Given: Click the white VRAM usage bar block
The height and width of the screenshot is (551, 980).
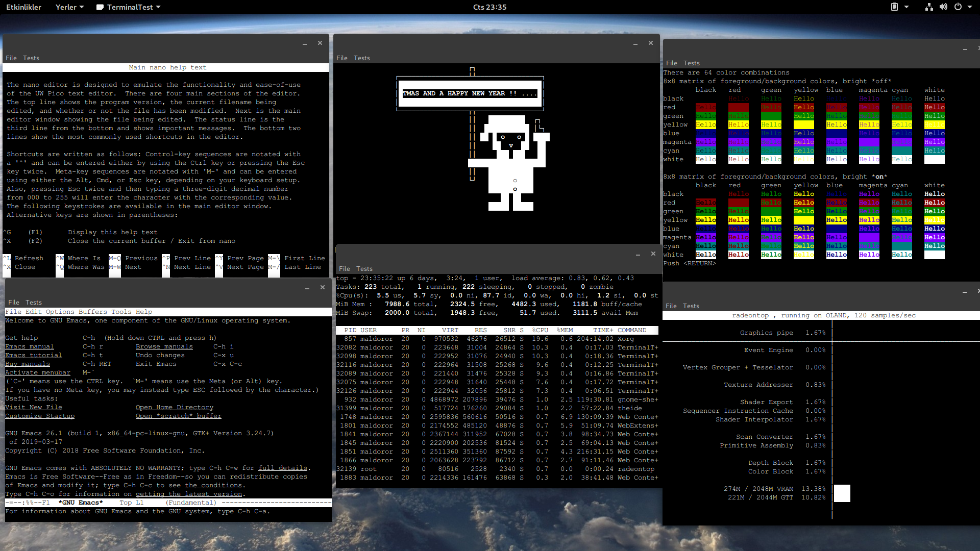Looking at the screenshot, I should pos(842,493).
